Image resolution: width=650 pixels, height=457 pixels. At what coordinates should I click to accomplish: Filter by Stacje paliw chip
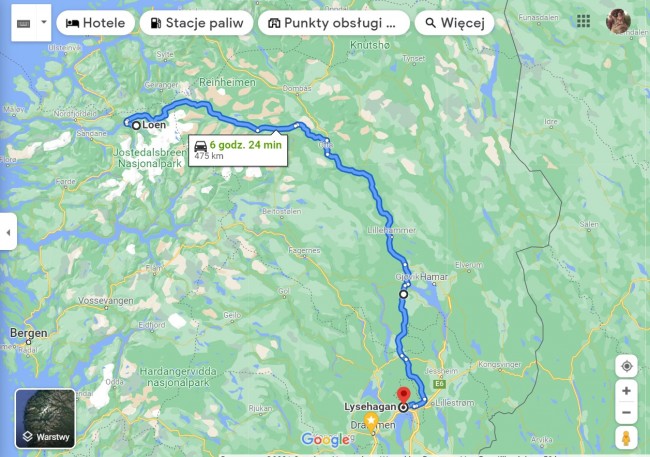(x=196, y=23)
